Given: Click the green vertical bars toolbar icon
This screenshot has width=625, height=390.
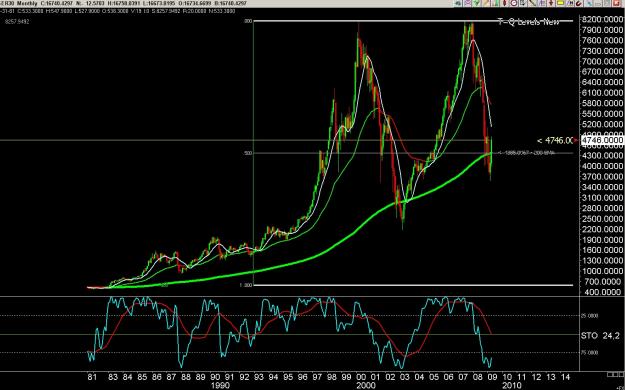Looking at the screenshot, I should click(495, 3).
